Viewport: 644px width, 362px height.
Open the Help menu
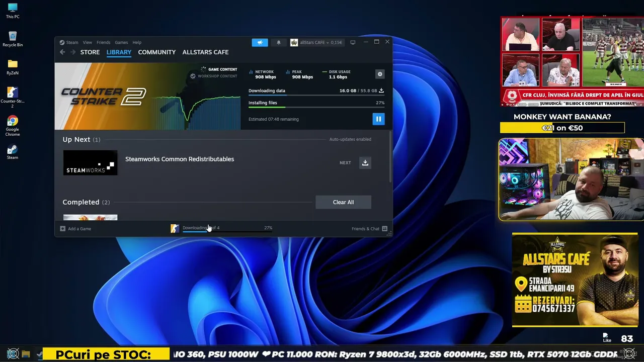click(137, 43)
